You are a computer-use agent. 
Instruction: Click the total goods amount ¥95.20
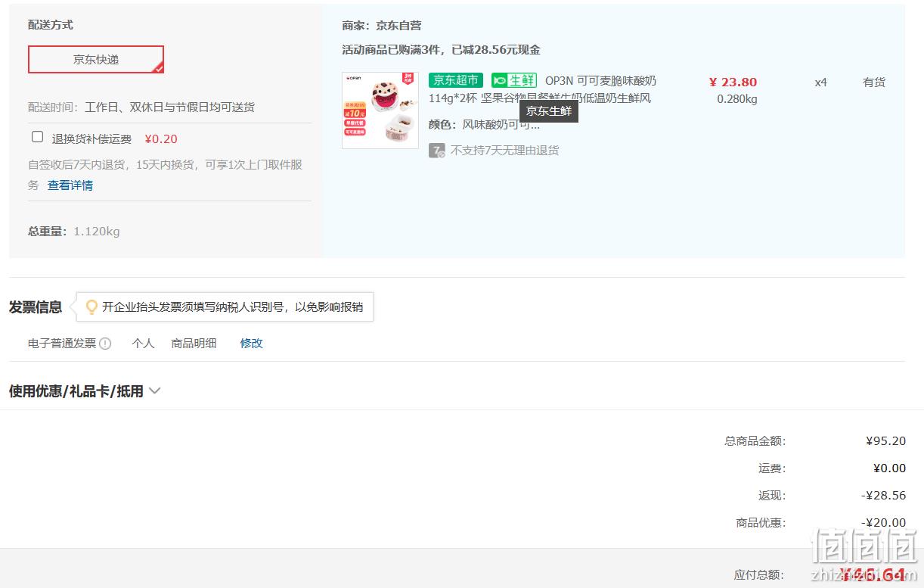(x=885, y=441)
